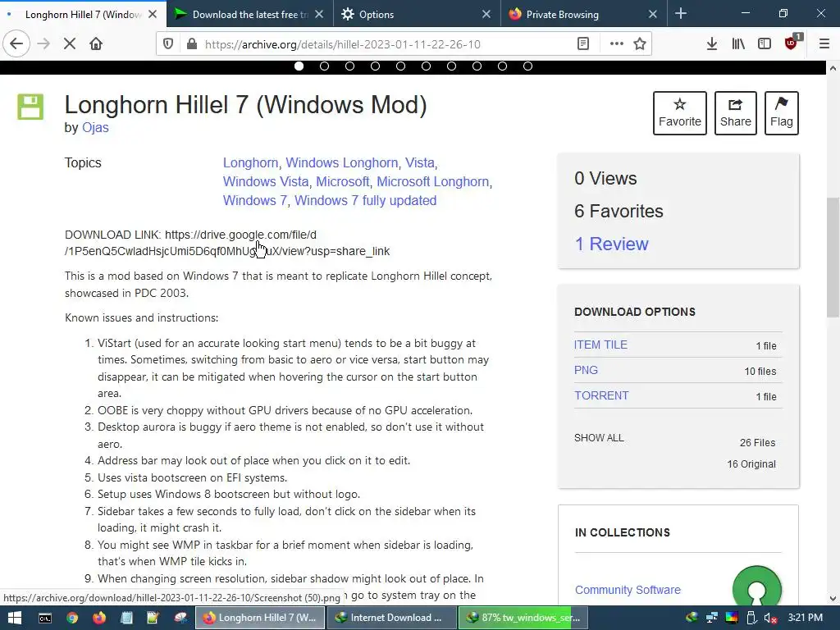840x630 pixels.
Task: Go back to the previous page
Action: click(16, 44)
